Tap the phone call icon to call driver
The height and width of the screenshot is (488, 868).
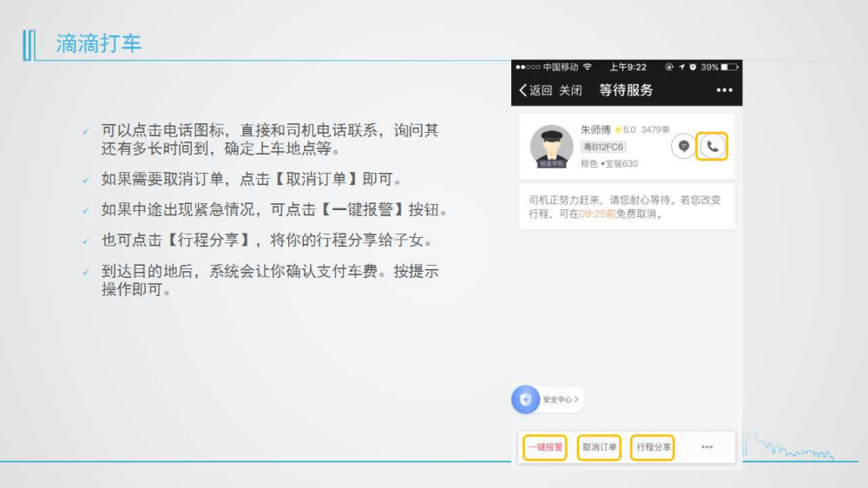pyautogui.click(x=712, y=147)
